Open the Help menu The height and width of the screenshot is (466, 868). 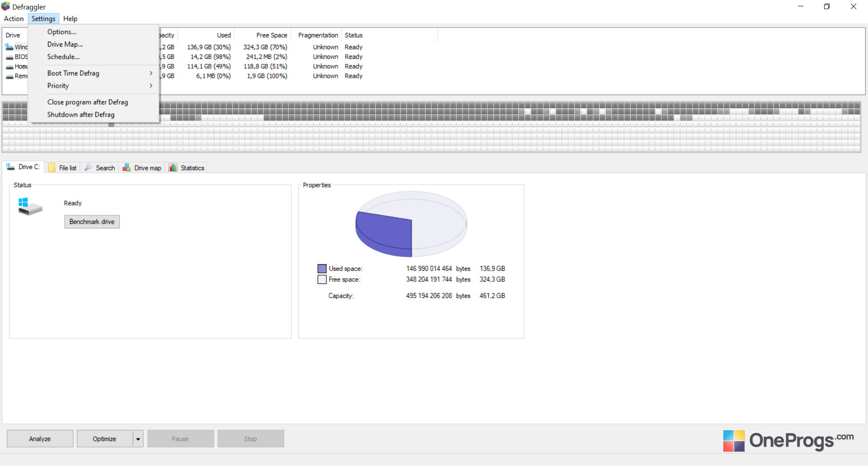coord(70,19)
